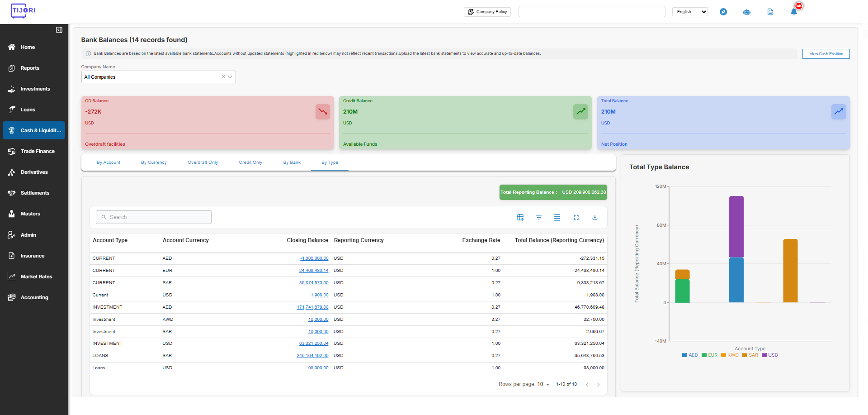Click the table Search field
Viewport: 868px width, 415px height.
point(154,217)
